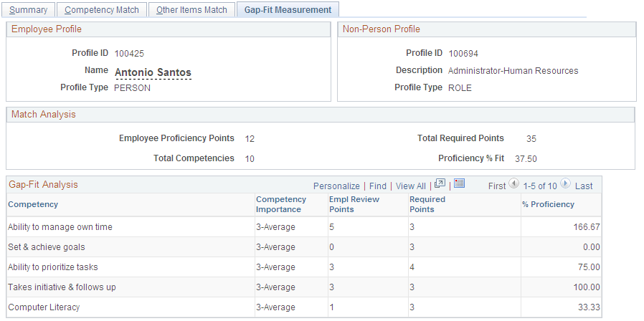This screenshot has width=644, height=321.
Task: Click the 75.00 proficiency value
Action: pyautogui.click(x=589, y=267)
